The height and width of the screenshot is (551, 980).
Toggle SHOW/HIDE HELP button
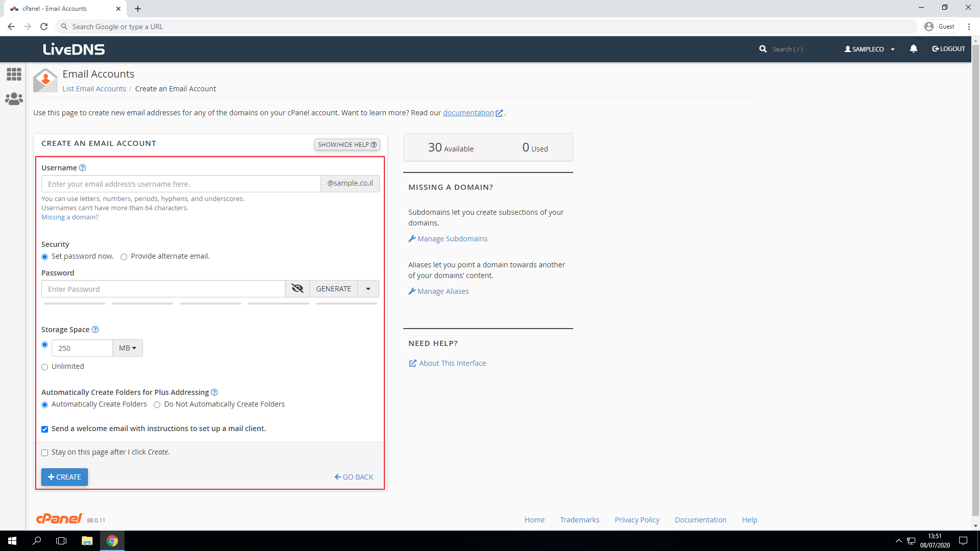(x=347, y=144)
